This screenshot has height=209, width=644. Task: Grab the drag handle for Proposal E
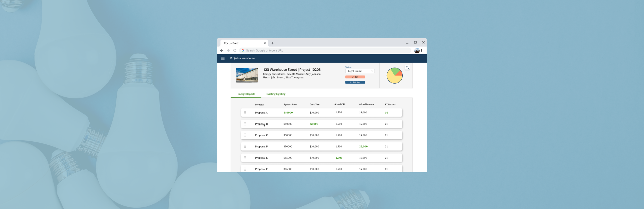(x=245, y=158)
